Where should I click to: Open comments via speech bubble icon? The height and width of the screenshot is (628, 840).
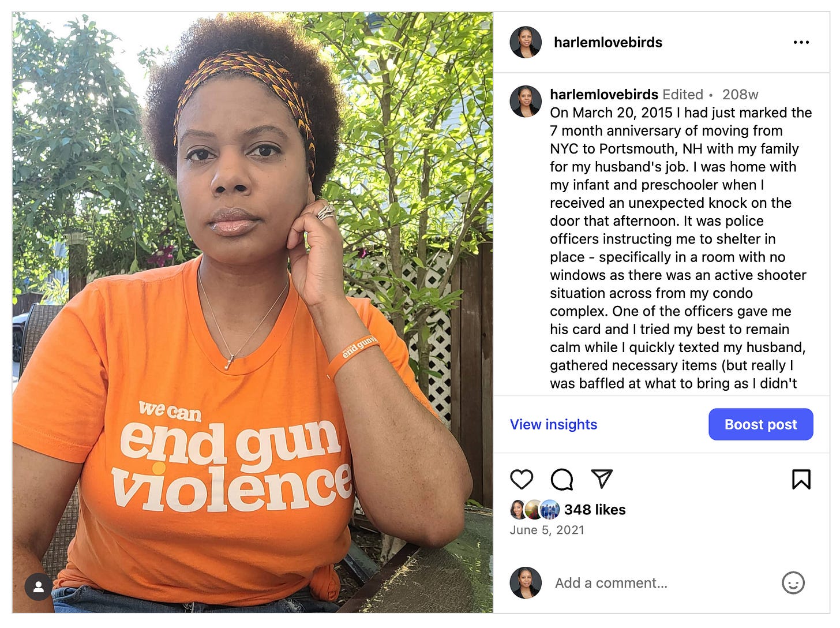click(x=561, y=479)
